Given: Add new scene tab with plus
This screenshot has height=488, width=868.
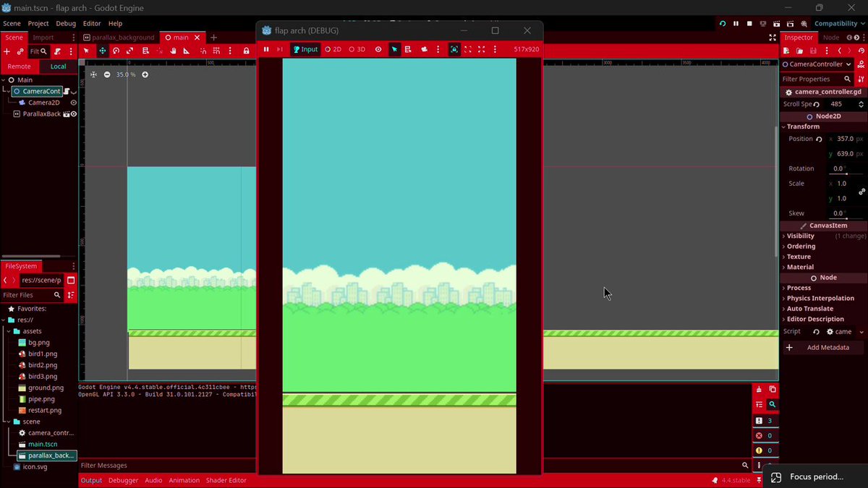Looking at the screenshot, I should point(213,38).
